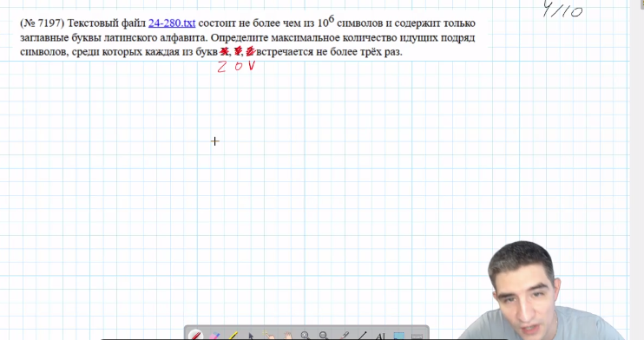The width and height of the screenshot is (644, 340).
Task: Select the Zoom out magnifier tool
Action: [324, 336]
